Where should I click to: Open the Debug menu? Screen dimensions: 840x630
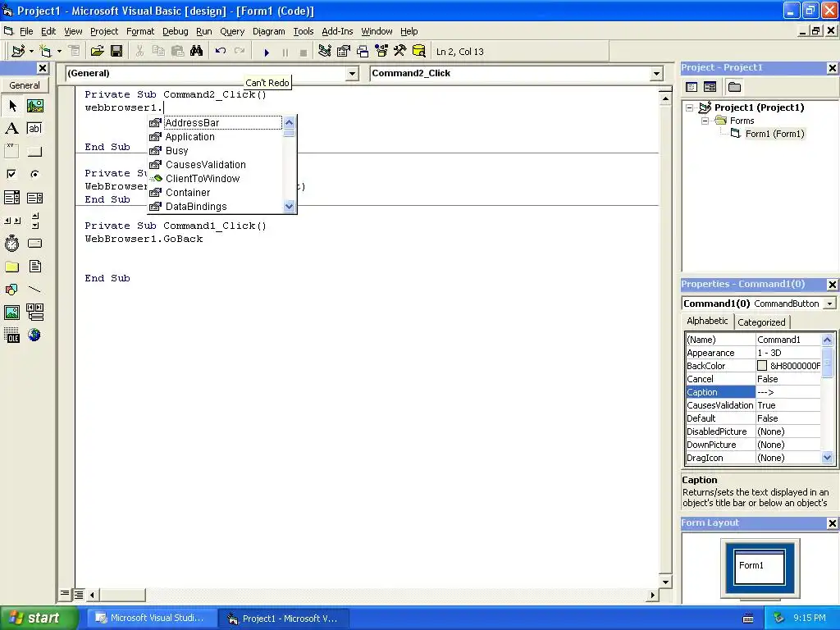coord(176,31)
